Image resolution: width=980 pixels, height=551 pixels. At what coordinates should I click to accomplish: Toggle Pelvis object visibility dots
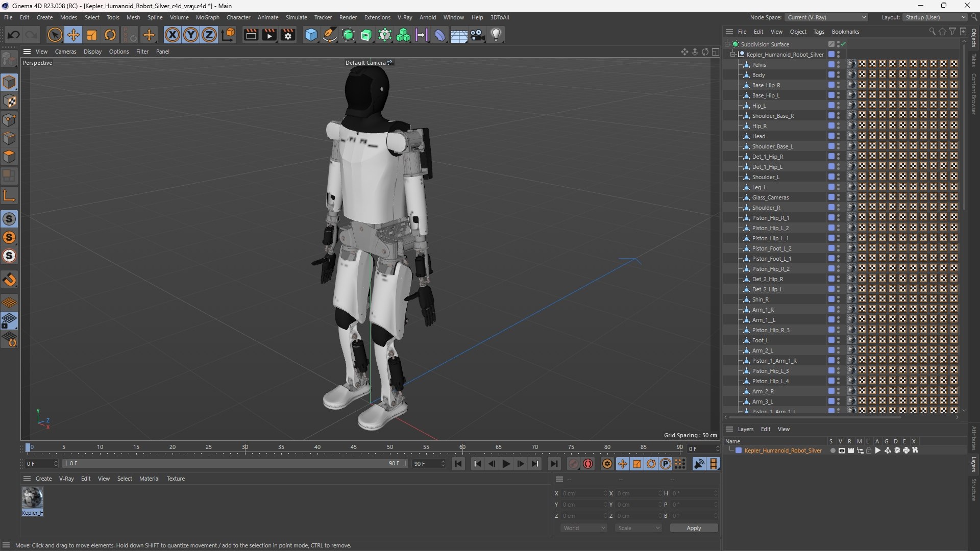[838, 64]
